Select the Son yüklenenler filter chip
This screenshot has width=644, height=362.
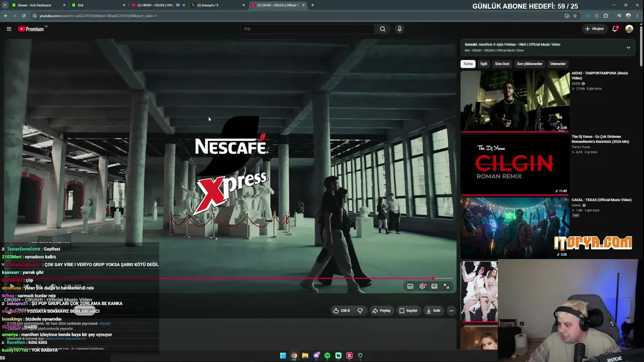pyautogui.click(x=529, y=64)
